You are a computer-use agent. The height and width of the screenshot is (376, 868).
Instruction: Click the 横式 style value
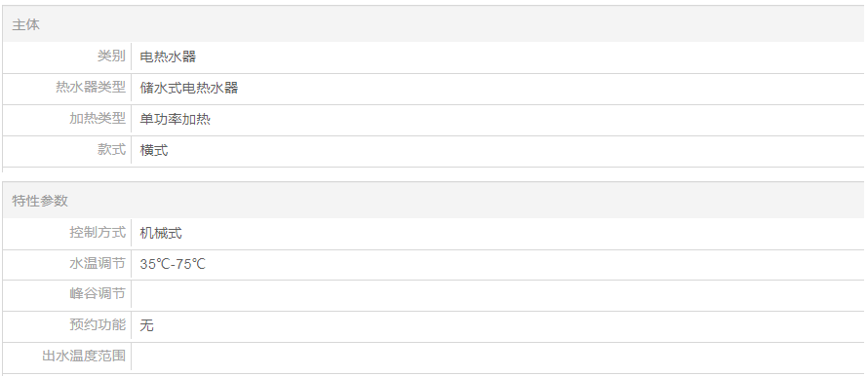coord(154,150)
